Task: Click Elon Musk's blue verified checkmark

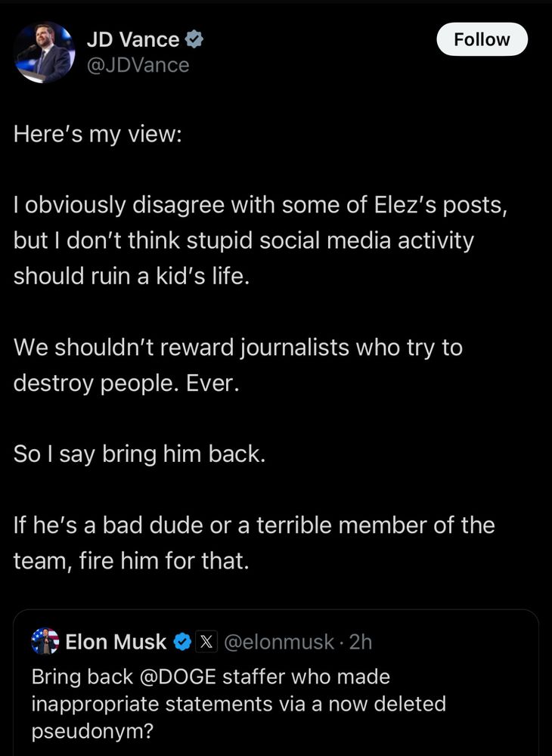Action: pyautogui.click(x=182, y=643)
